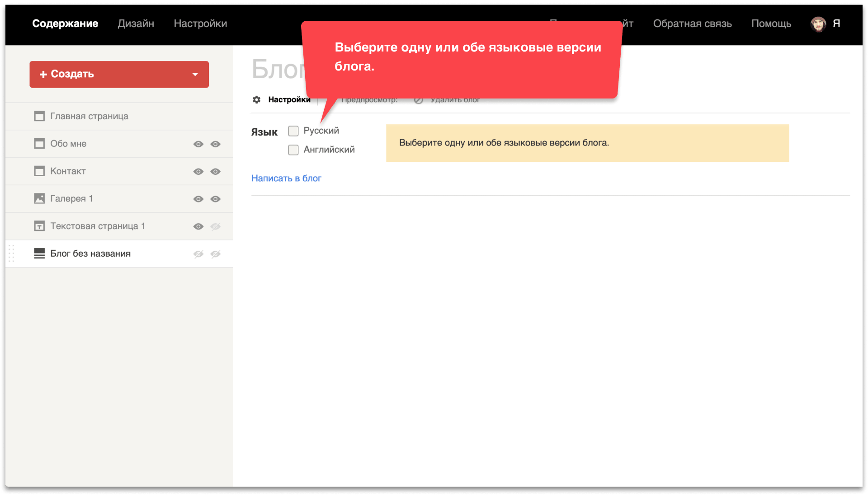
Task: Click the Написать в блог link
Action: tap(286, 178)
